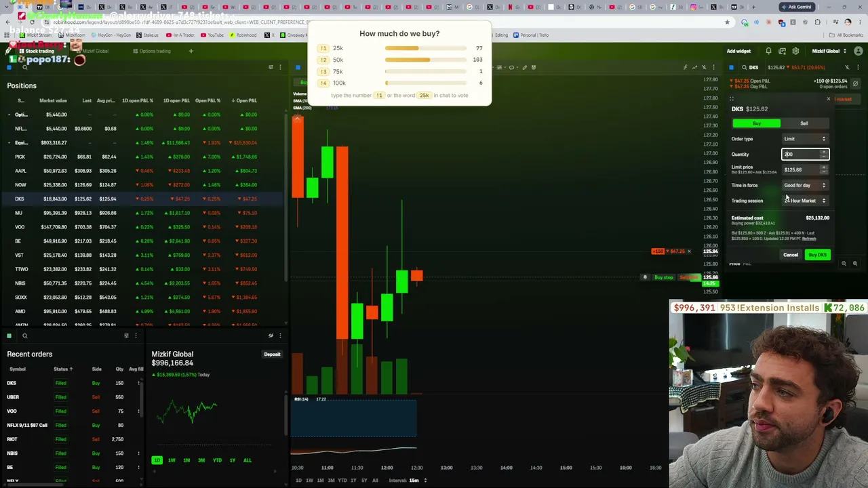This screenshot has width=868, height=488.
Task: Dismiss the +150 position marker on chart
Action: click(x=689, y=251)
